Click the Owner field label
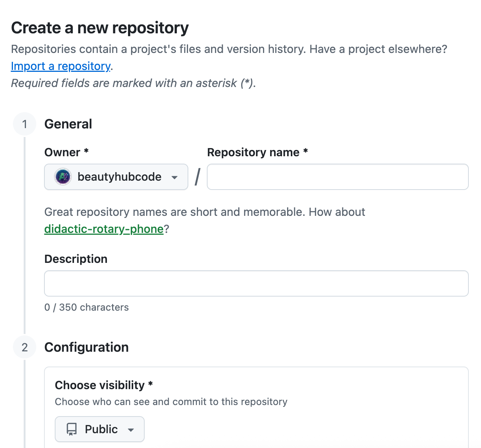Image resolution: width=481 pixels, height=448 pixels. point(62,152)
